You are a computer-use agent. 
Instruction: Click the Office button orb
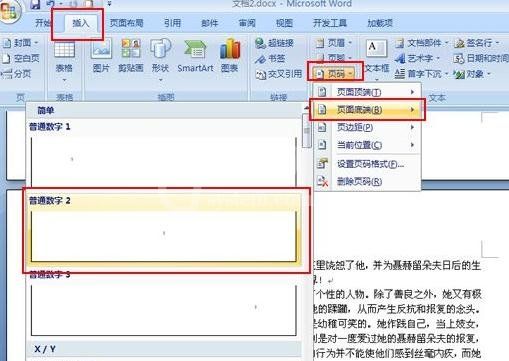point(9,12)
